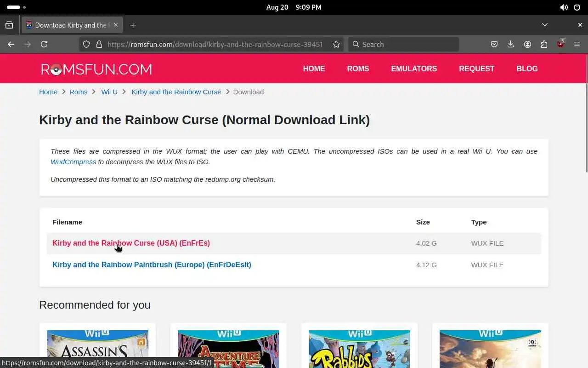Click the Wii U breadcrumb link
The width and height of the screenshot is (588, 368).
[109, 92]
